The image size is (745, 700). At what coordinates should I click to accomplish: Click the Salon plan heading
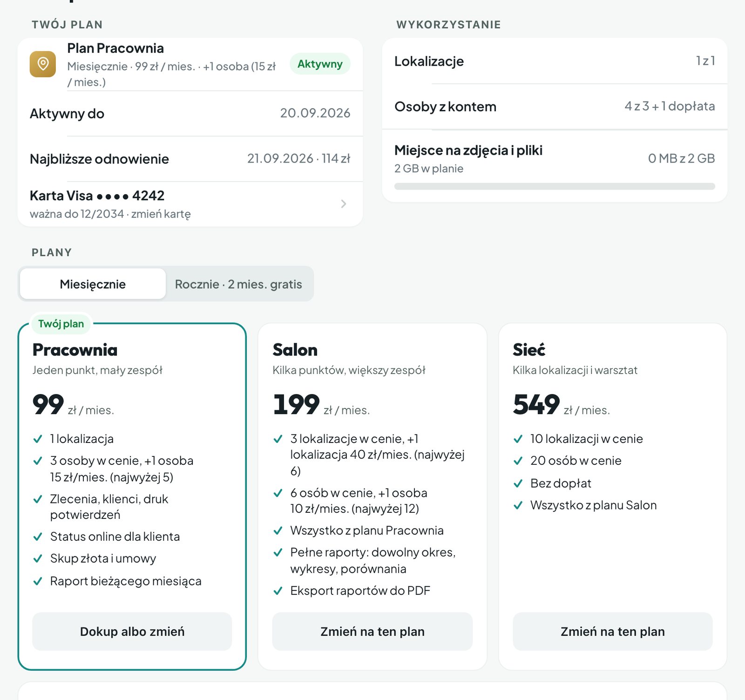[x=295, y=350]
